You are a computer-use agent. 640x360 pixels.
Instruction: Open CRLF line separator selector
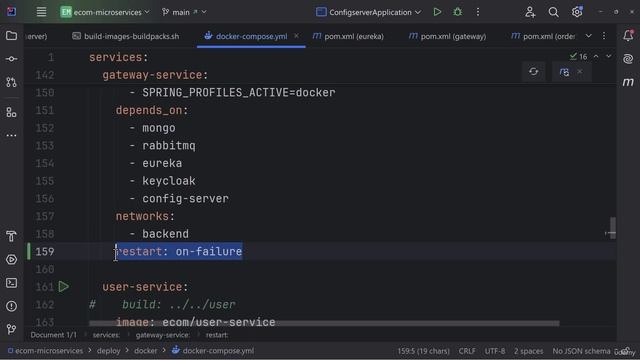pos(467,351)
